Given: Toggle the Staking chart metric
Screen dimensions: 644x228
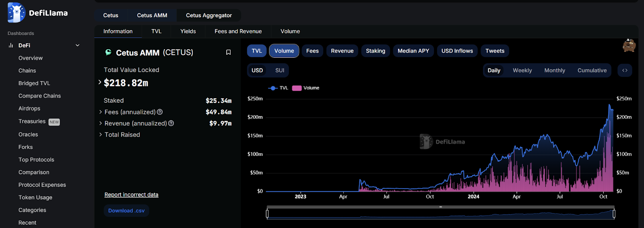Looking at the screenshot, I should [x=376, y=51].
